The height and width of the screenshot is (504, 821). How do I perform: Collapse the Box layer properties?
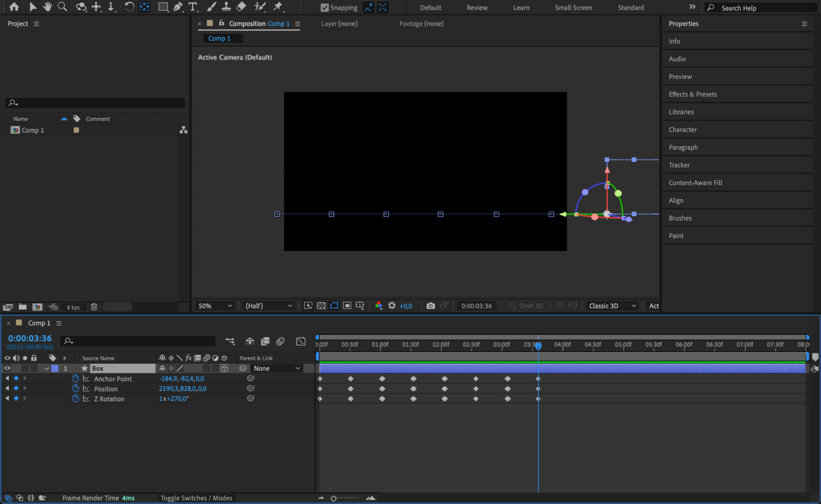[x=47, y=368]
